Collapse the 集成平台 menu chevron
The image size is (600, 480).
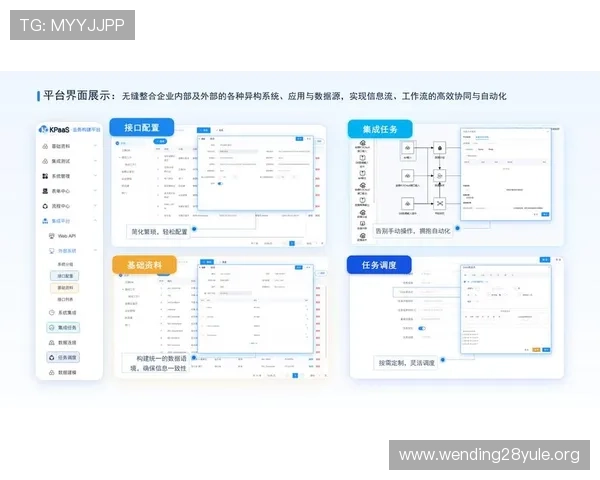coord(95,221)
